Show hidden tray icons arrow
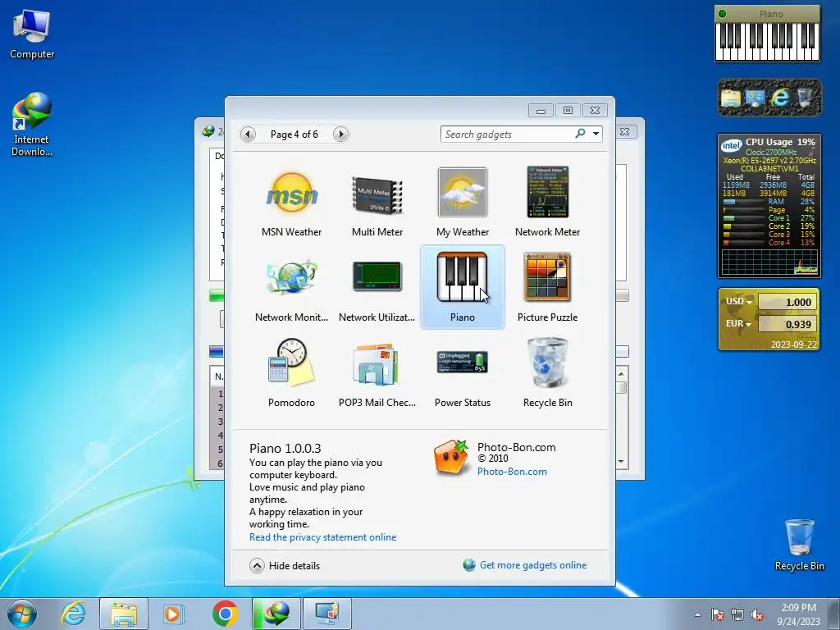This screenshot has height=630, width=840. point(697,614)
